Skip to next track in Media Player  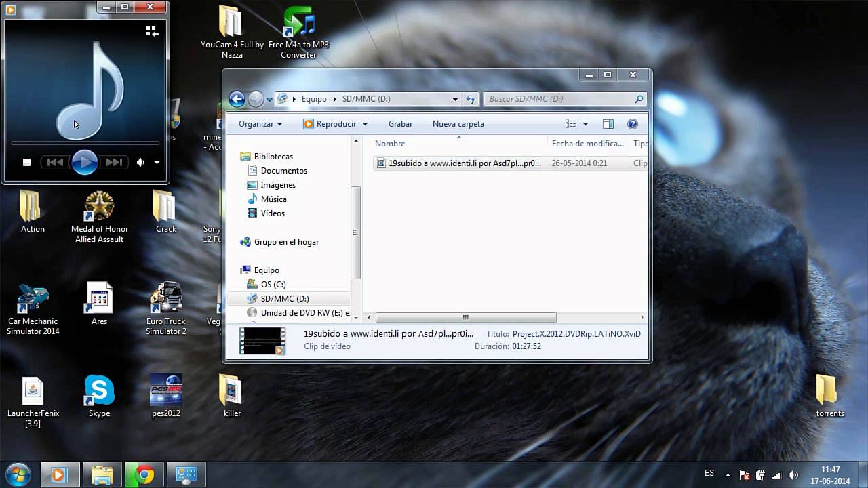pos(113,162)
